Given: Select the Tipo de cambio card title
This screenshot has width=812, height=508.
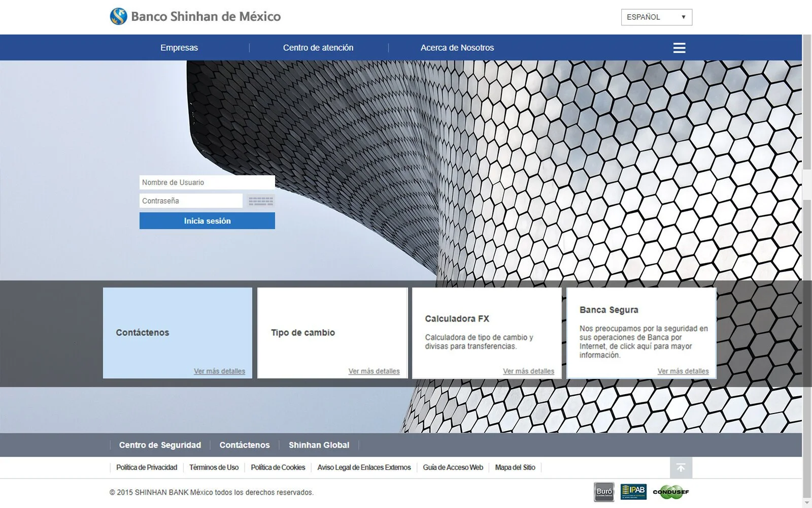Looking at the screenshot, I should (303, 333).
